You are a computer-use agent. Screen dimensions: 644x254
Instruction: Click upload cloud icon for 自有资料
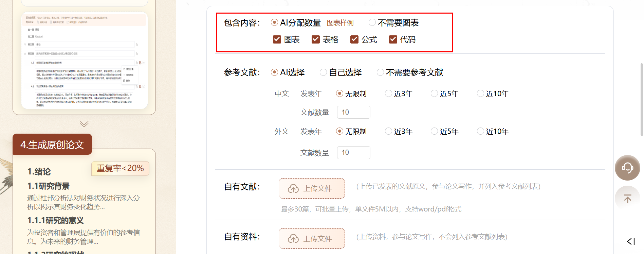[293, 239]
